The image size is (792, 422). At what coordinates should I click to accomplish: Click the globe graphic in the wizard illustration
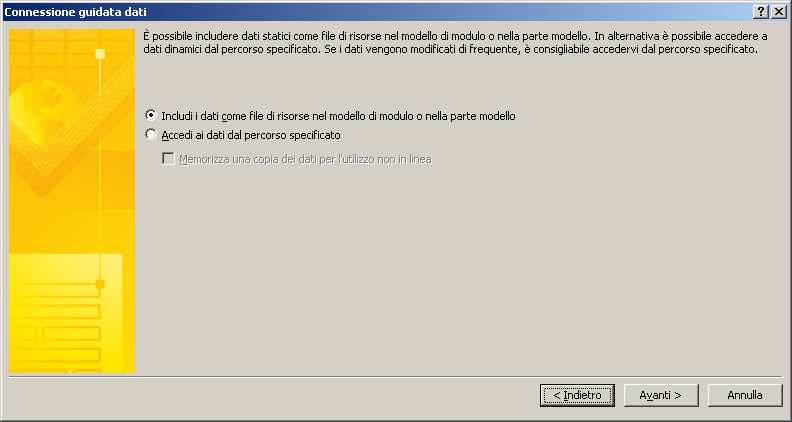[x=45, y=109]
